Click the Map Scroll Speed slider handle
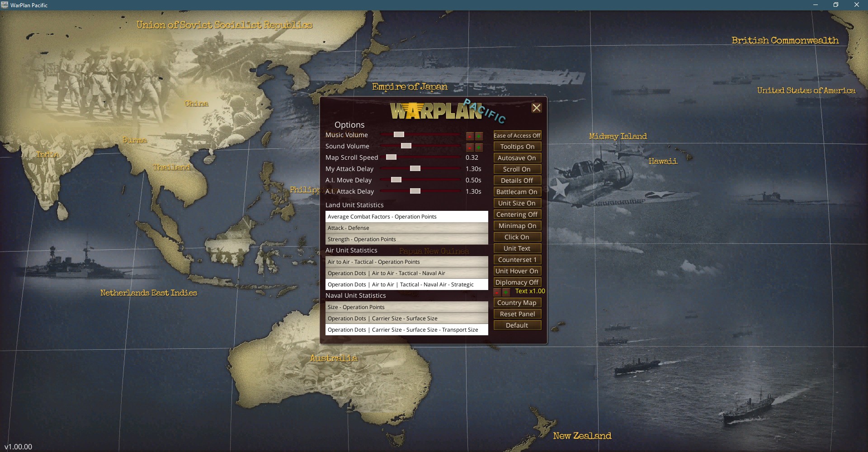The height and width of the screenshot is (452, 868). point(391,157)
